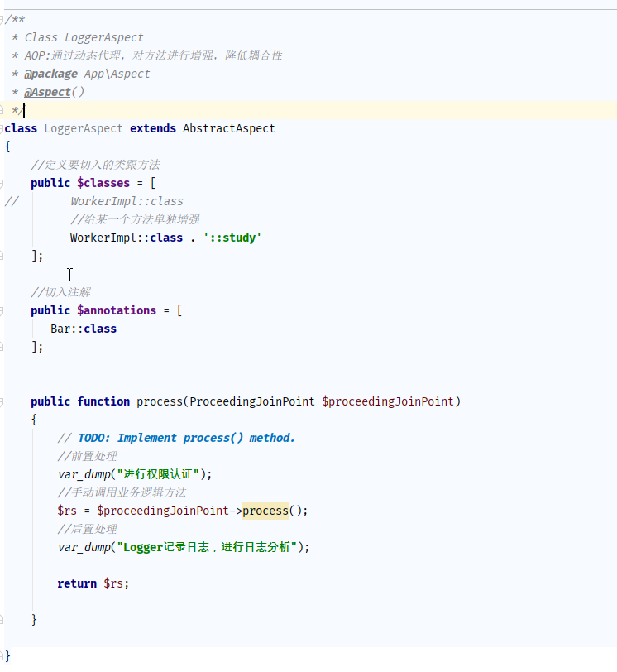617x672 pixels.
Task: Click the '//后置处理' comment
Action: click(88, 530)
